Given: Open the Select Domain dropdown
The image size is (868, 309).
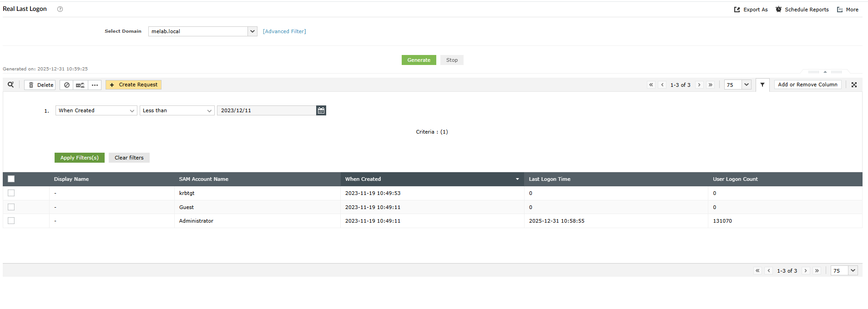Looking at the screenshot, I should point(252,31).
